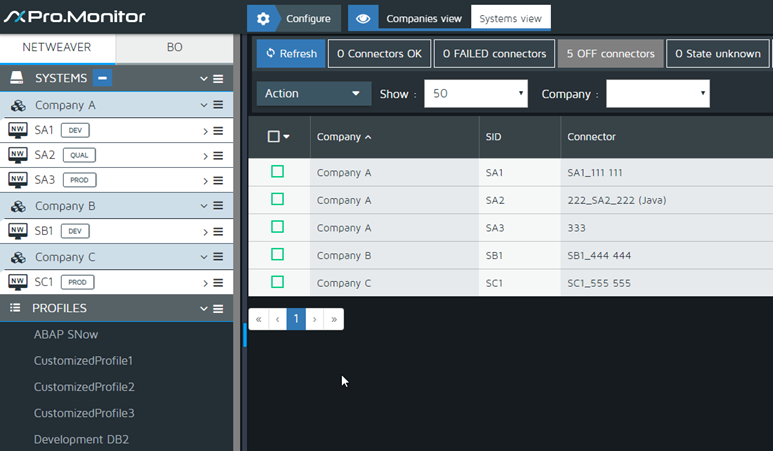The image size is (773, 451).
Task: Filter by 5 OFF connectors
Action: 610,54
